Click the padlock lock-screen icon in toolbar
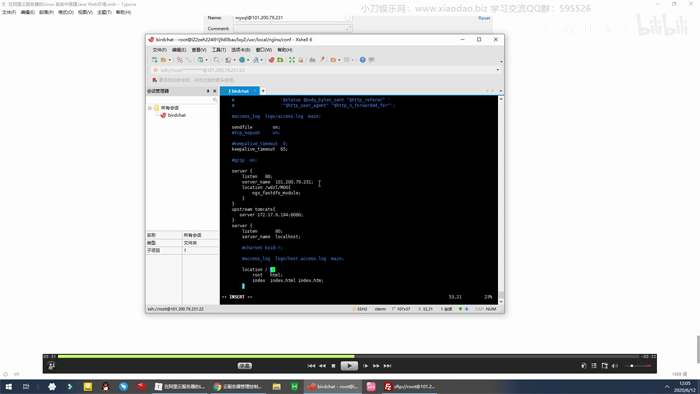This screenshot has width=700, height=394. (301, 60)
